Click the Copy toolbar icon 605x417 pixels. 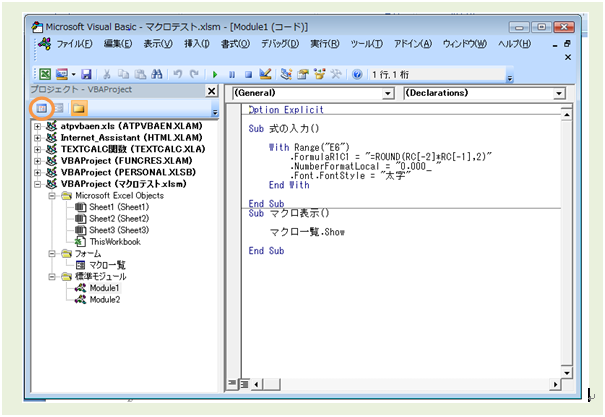coord(123,74)
